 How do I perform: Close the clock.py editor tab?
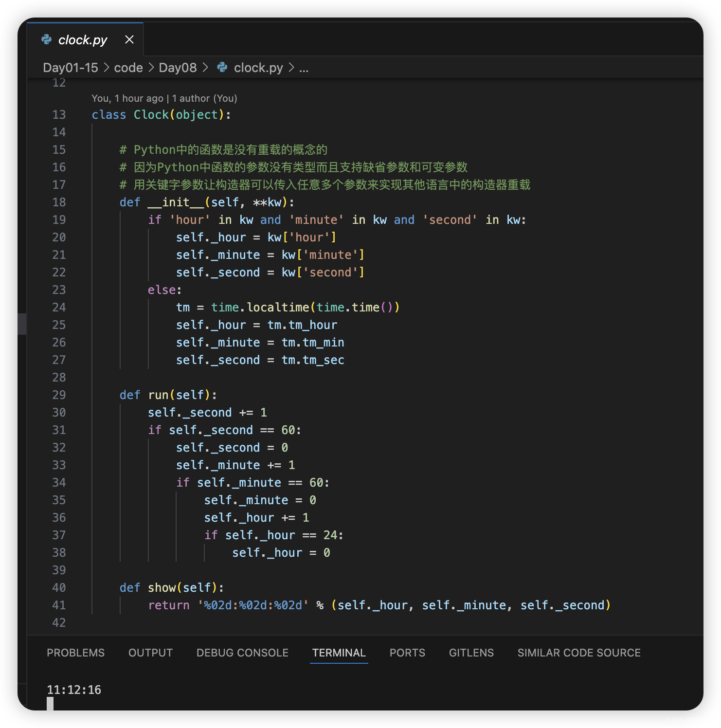[128, 40]
